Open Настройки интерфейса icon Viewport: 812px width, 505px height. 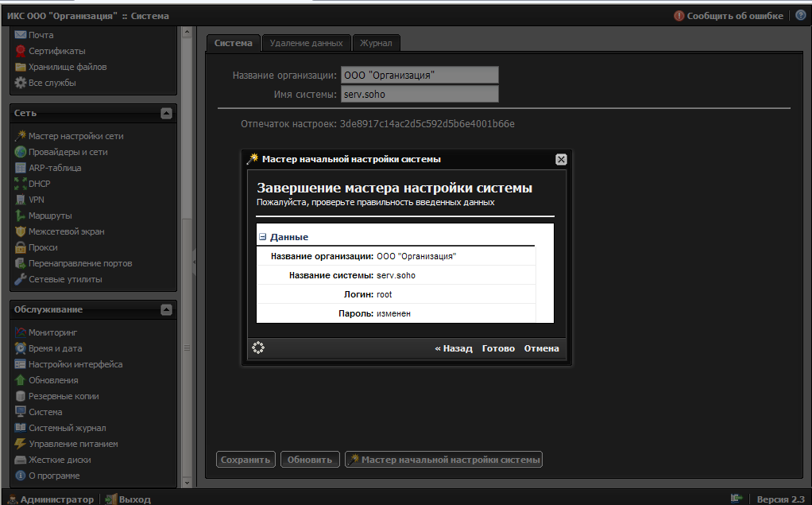(20, 364)
